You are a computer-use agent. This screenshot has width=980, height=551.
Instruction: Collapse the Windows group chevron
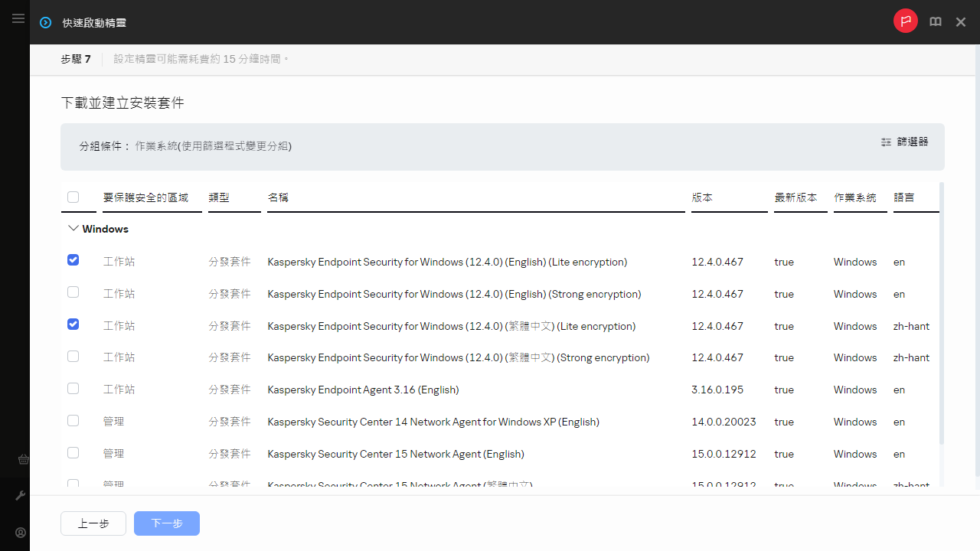(x=73, y=229)
